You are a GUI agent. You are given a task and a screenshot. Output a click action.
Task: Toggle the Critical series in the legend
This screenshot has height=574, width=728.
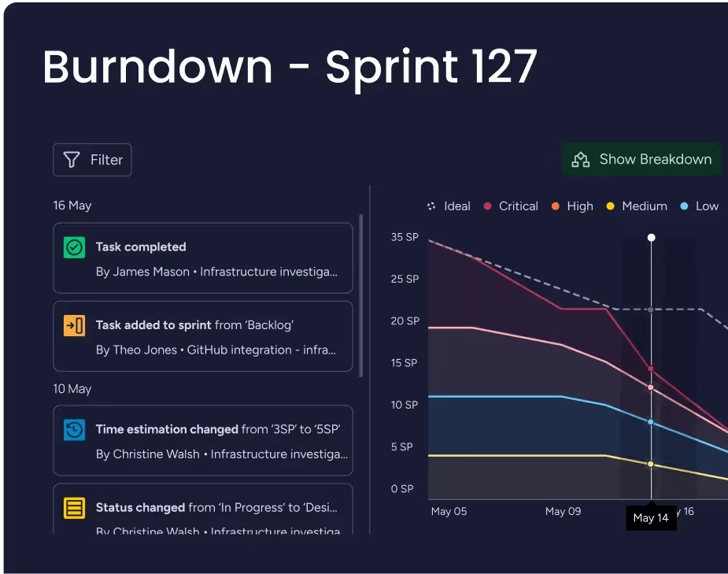[x=511, y=206]
